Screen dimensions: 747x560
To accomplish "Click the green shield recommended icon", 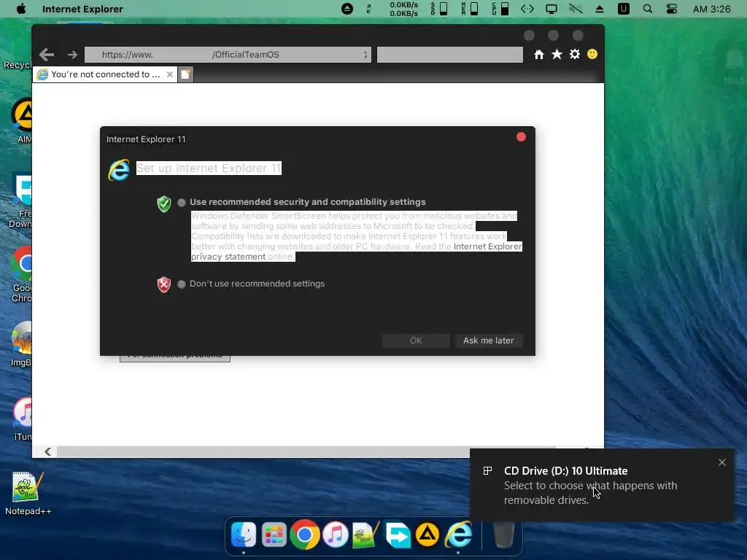I will click(164, 204).
